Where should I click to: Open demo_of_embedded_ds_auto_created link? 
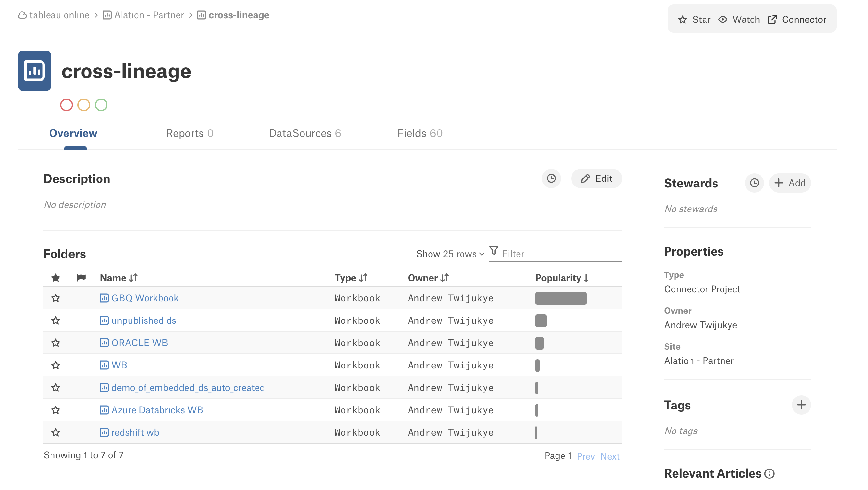click(x=188, y=387)
